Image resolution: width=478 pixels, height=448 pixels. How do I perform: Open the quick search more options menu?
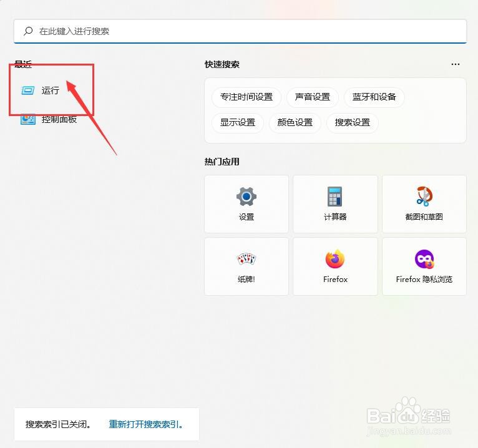pyautogui.click(x=455, y=64)
